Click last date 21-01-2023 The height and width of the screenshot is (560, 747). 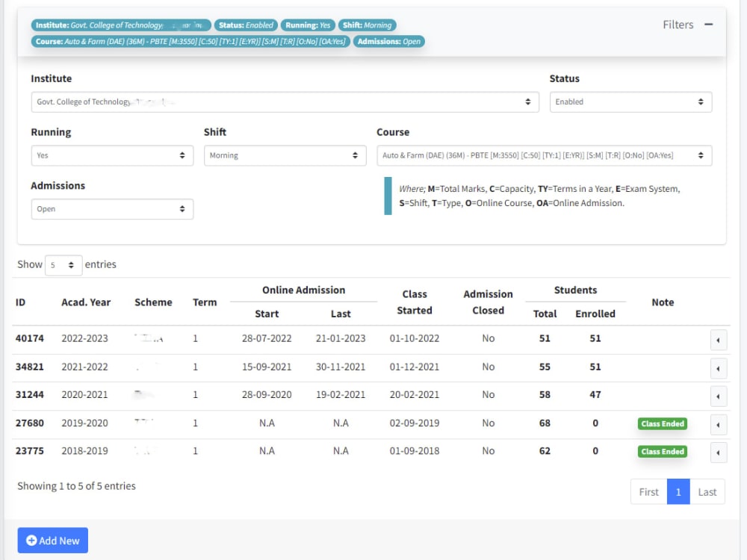[x=341, y=338]
